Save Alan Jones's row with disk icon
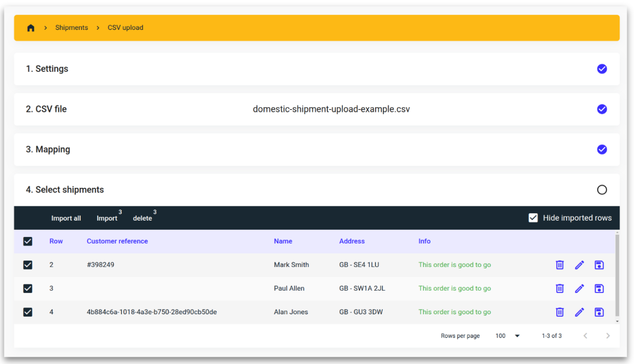634x364 pixels. (x=599, y=312)
